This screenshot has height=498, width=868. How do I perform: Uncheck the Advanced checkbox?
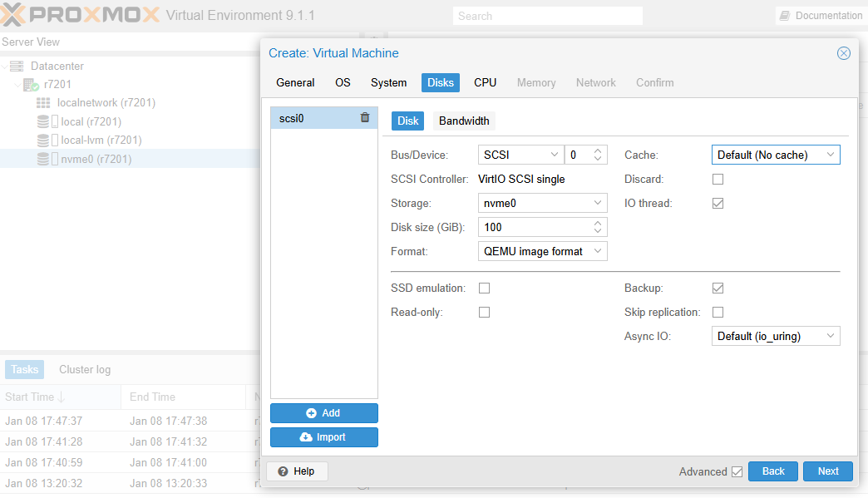click(737, 471)
